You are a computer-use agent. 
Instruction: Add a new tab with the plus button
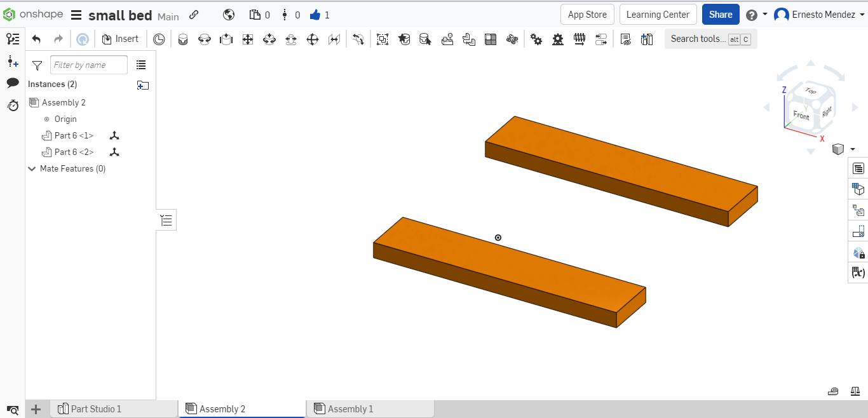36,409
